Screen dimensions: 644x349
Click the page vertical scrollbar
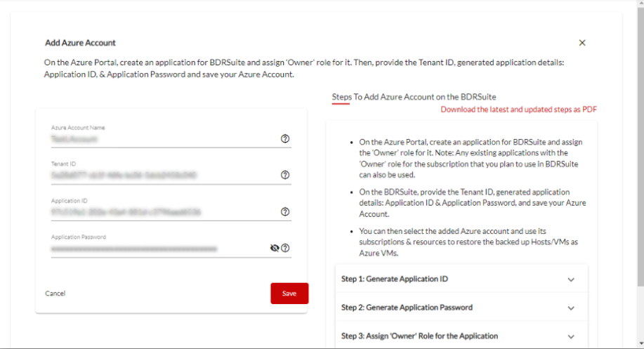640,147
